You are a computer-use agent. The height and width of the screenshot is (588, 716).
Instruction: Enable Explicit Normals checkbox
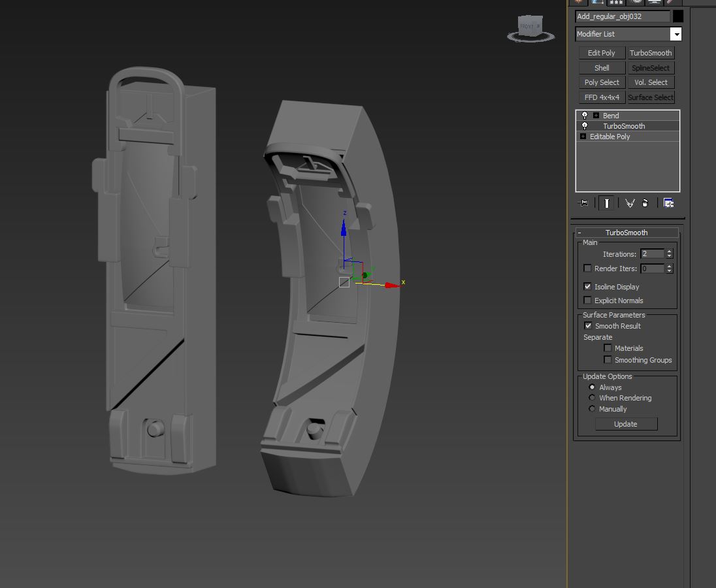[588, 300]
